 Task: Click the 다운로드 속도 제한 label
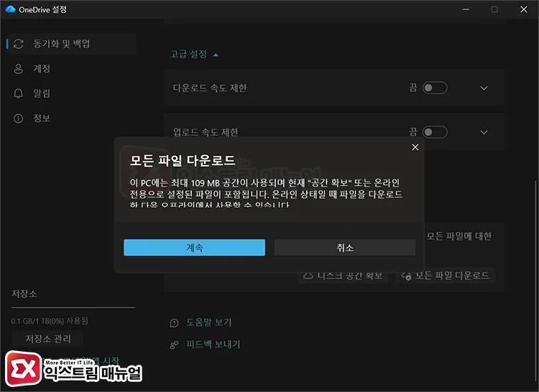210,88
